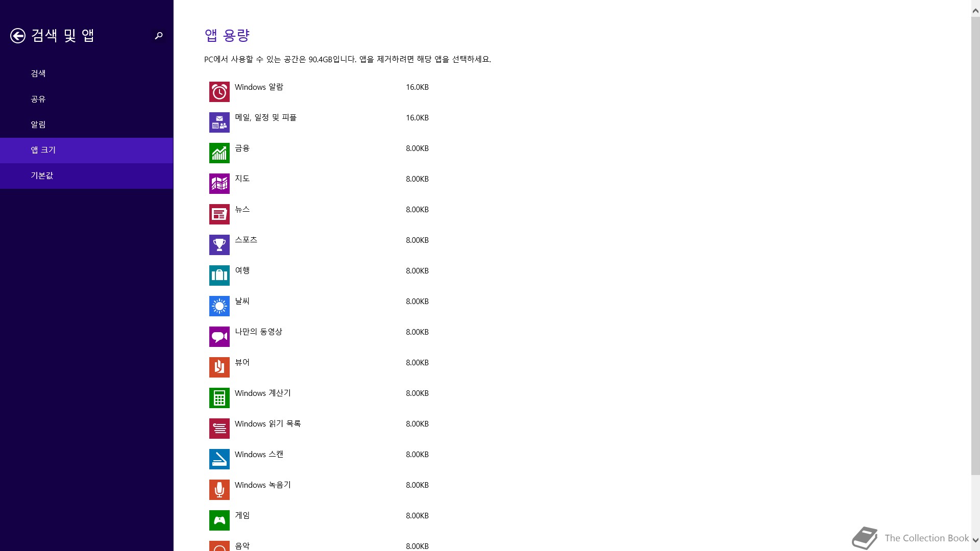Open the 공유 settings page
The height and width of the screenshot is (551, 980).
coord(87,99)
